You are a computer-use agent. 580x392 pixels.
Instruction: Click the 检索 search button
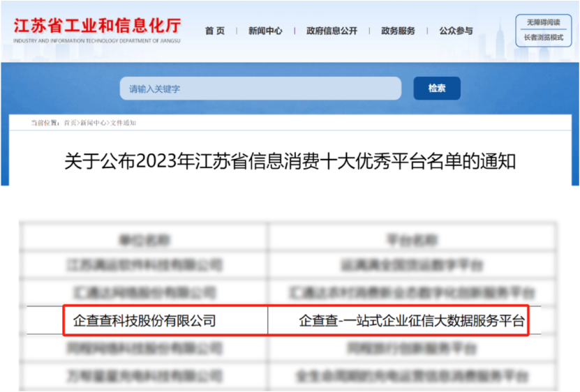437,89
